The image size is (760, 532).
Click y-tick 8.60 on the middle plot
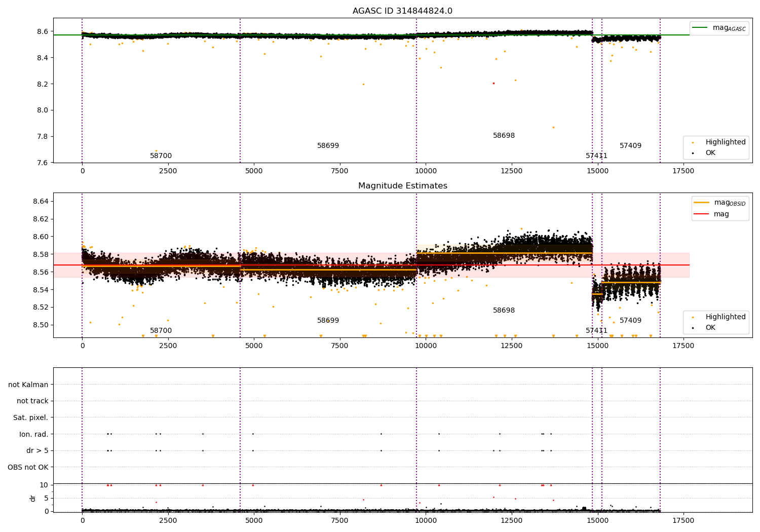pos(41,237)
